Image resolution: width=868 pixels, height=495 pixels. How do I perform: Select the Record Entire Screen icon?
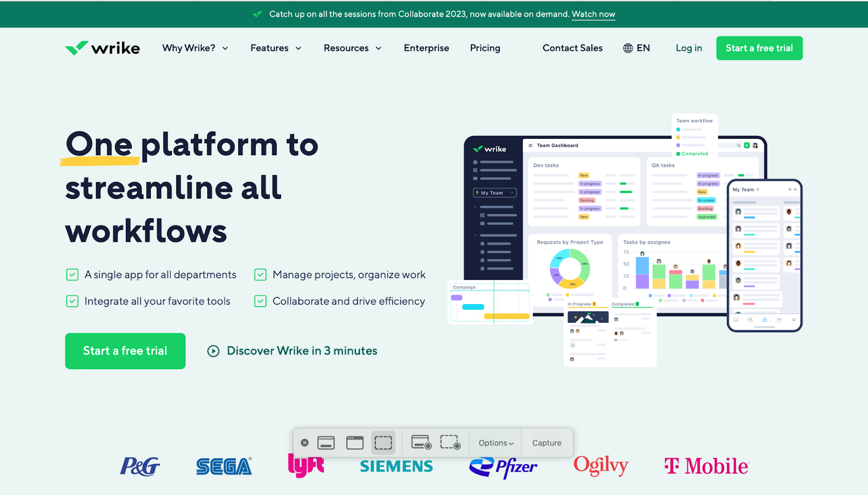pos(421,442)
